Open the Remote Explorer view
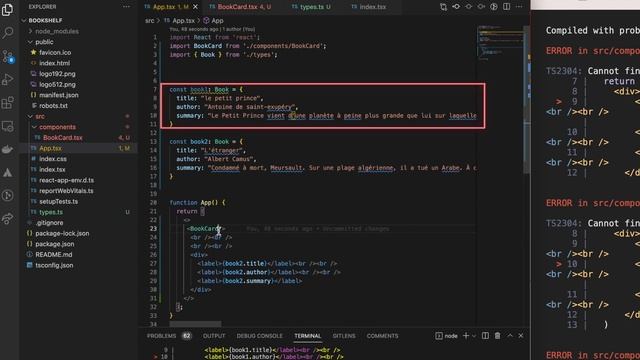Viewport: 640px width, 360px height. coord(7,126)
